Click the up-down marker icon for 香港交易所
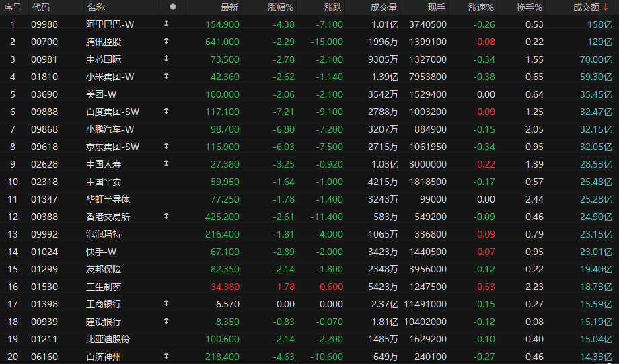This screenshot has width=619, height=364. (166, 216)
